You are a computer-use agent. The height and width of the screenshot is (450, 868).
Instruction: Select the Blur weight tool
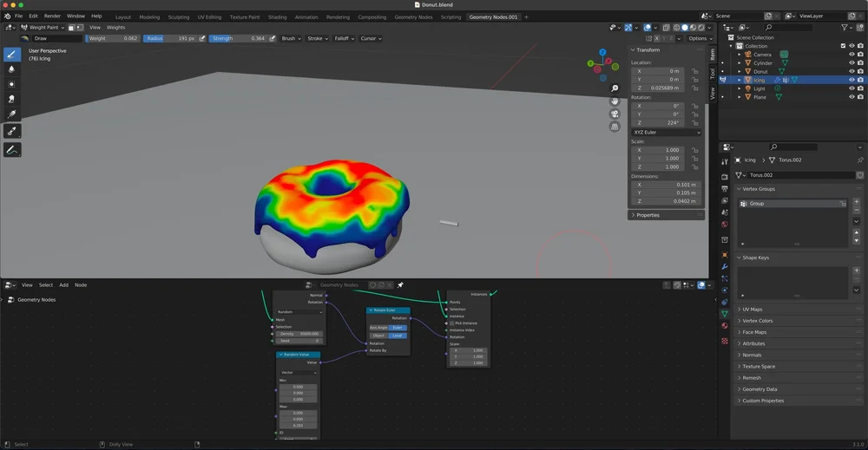click(11, 69)
